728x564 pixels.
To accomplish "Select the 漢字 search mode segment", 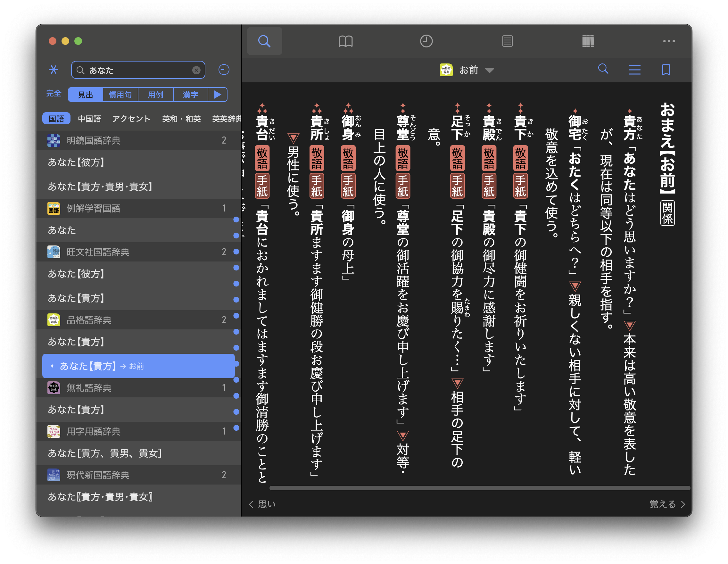I will 190,95.
